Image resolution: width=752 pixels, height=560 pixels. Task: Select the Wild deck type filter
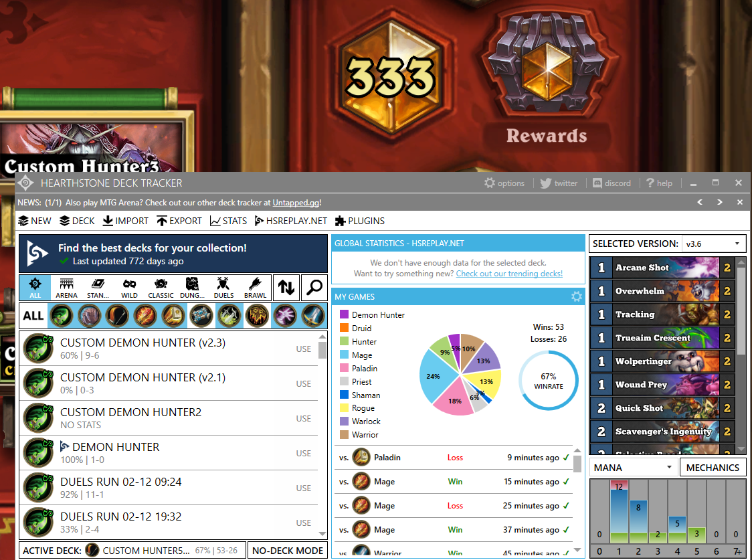pyautogui.click(x=129, y=288)
